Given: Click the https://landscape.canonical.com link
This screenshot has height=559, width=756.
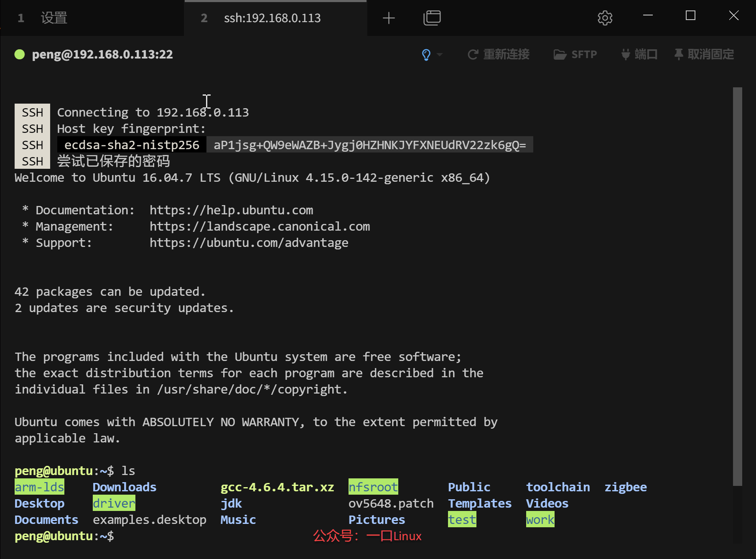Looking at the screenshot, I should [260, 226].
